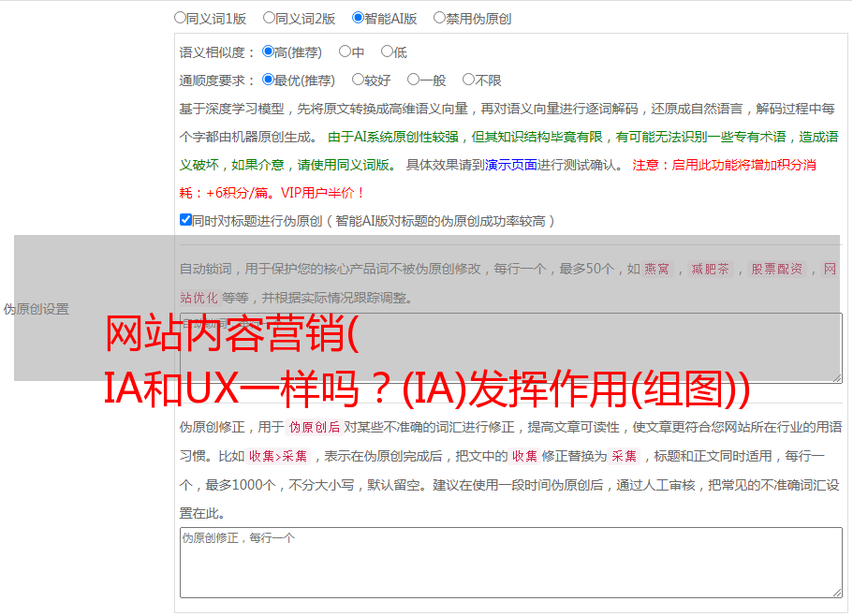This screenshot has width=853, height=616.
Task: Click into the 伪原创修正 textarea
Action: (511, 563)
